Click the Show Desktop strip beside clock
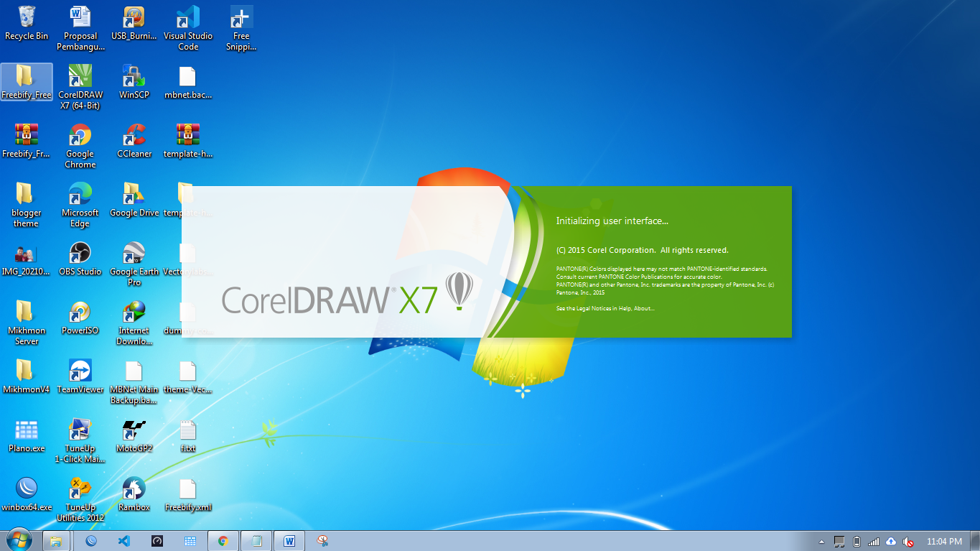The height and width of the screenshot is (551, 980). [975, 541]
